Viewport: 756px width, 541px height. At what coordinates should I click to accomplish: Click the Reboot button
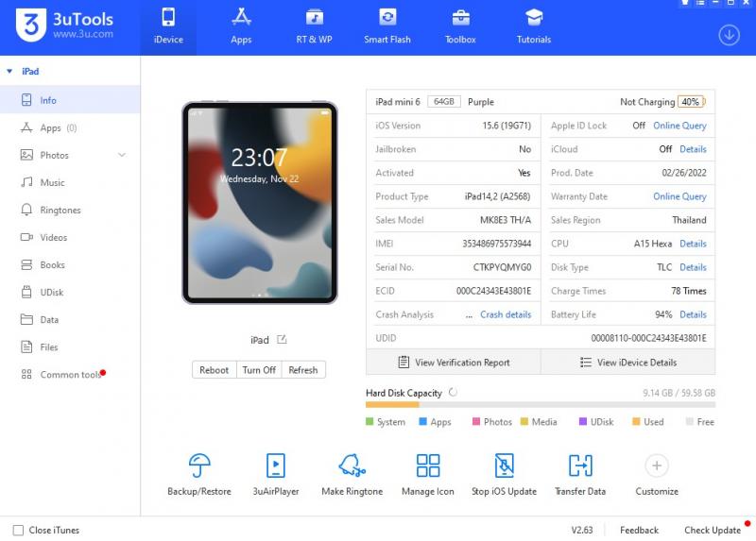[215, 370]
